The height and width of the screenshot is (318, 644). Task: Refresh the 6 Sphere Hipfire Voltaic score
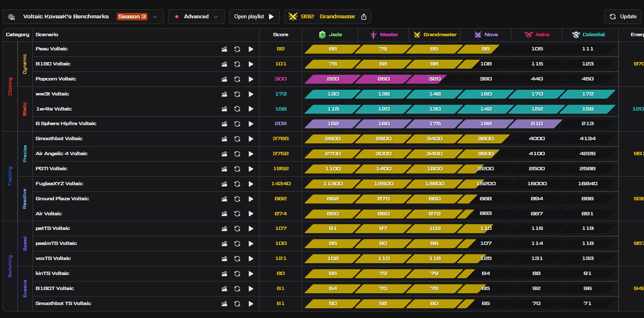tap(237, 124)
